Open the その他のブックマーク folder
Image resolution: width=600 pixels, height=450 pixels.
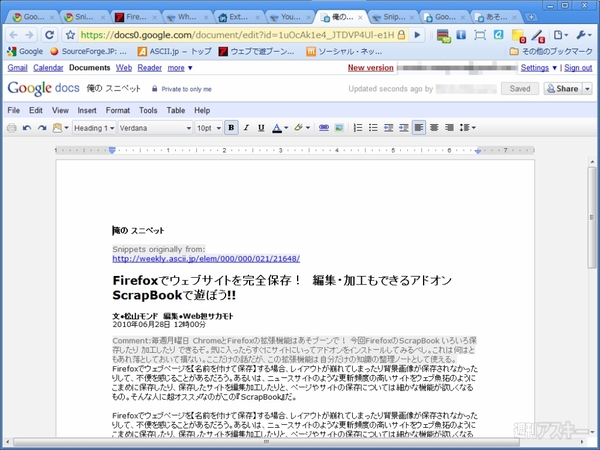coord(551,51)
